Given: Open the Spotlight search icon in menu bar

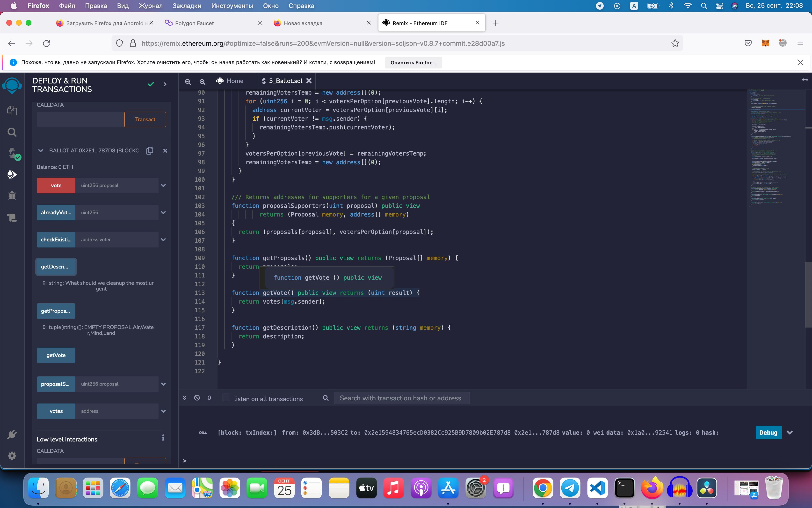Looking at the screenshot, I should (704, 6).
